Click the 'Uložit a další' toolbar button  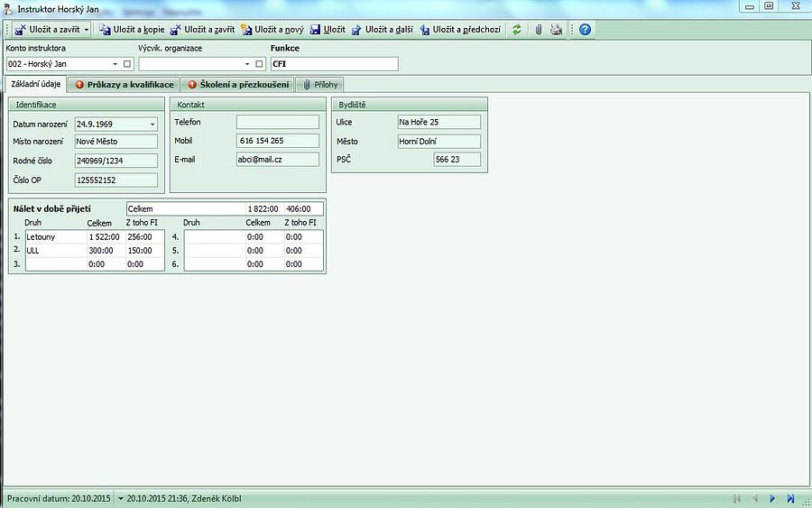point(383,30)
